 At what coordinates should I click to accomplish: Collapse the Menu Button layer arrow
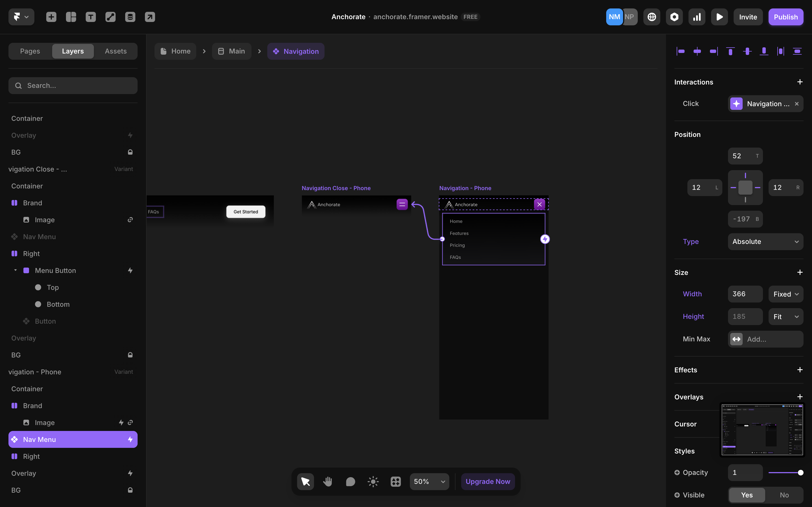click(16, 270)
